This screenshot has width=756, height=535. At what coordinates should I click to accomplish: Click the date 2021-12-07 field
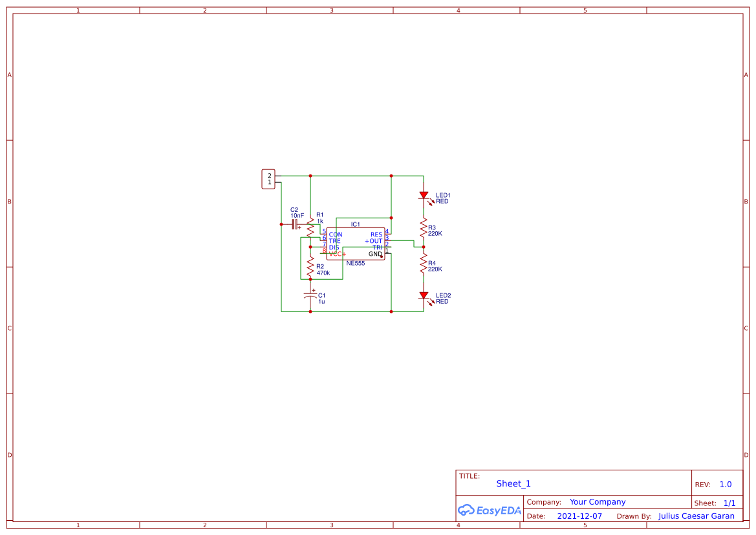[580, 516]
